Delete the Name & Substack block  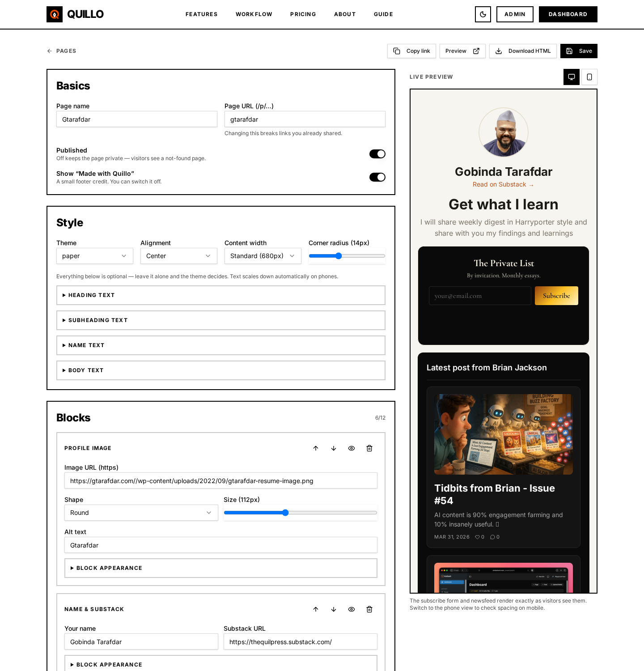(369, 609)
